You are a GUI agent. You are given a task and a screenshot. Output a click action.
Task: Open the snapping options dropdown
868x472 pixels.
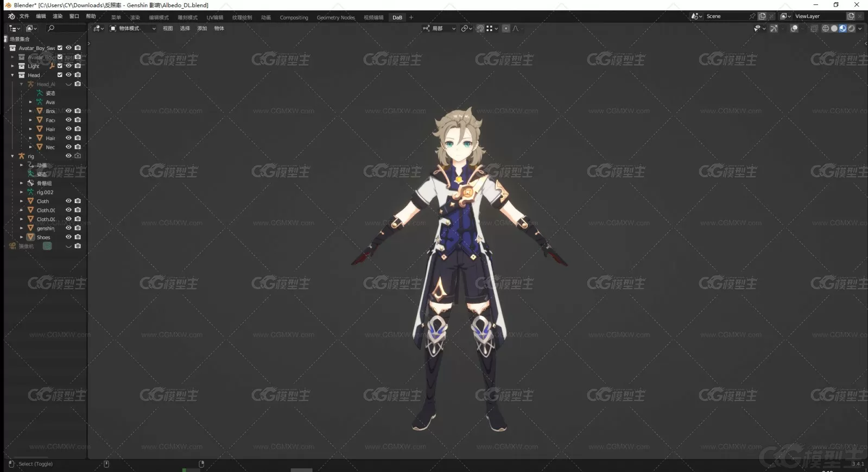(x=492, y=28)
